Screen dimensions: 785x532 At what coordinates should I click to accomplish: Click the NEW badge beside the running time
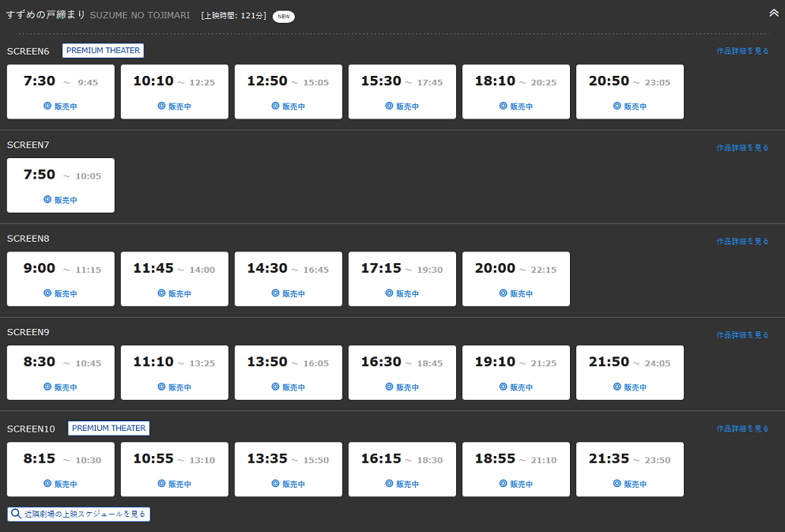(283, 17)
